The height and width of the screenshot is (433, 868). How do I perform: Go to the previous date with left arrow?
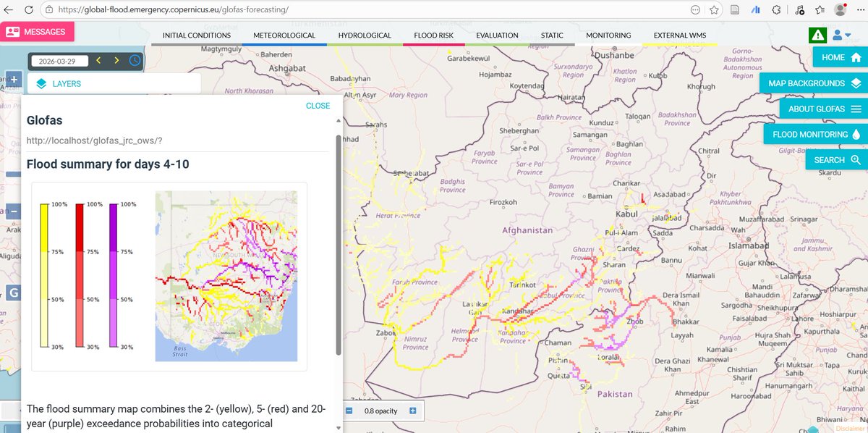(x=99, y=60)
